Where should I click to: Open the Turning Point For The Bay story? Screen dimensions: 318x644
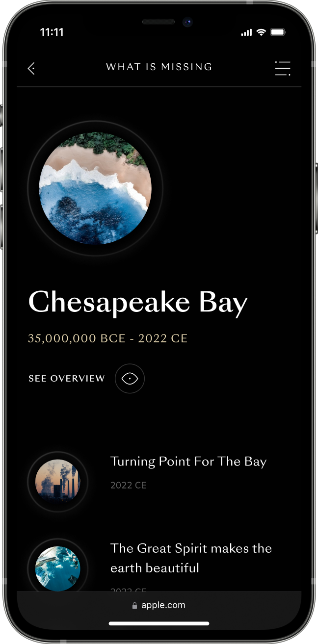[x=188, y=462]
